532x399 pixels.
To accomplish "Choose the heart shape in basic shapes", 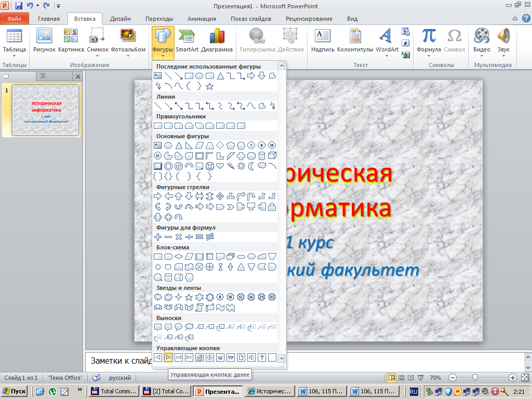I will click(x=220, y=166).
